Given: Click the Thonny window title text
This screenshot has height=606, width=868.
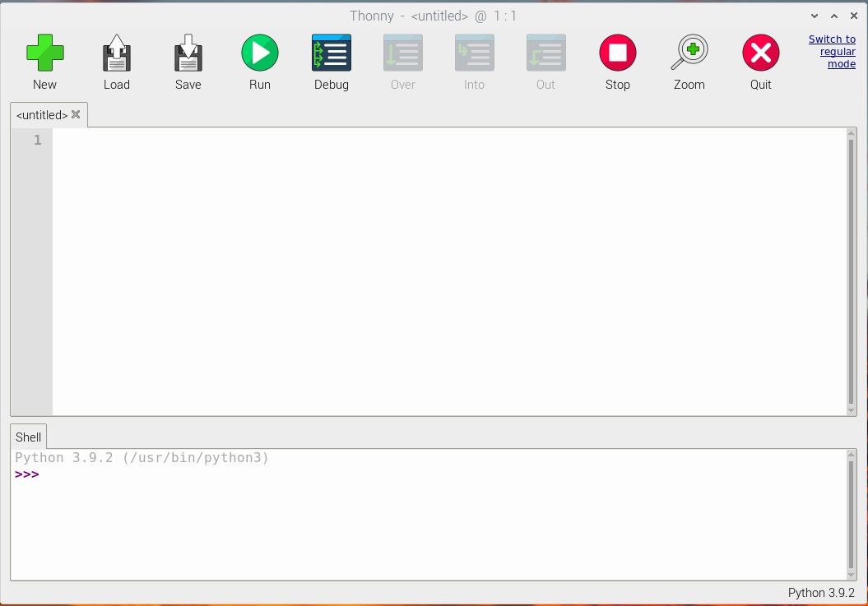Looking at the screenshot, I should click(433, 16).
